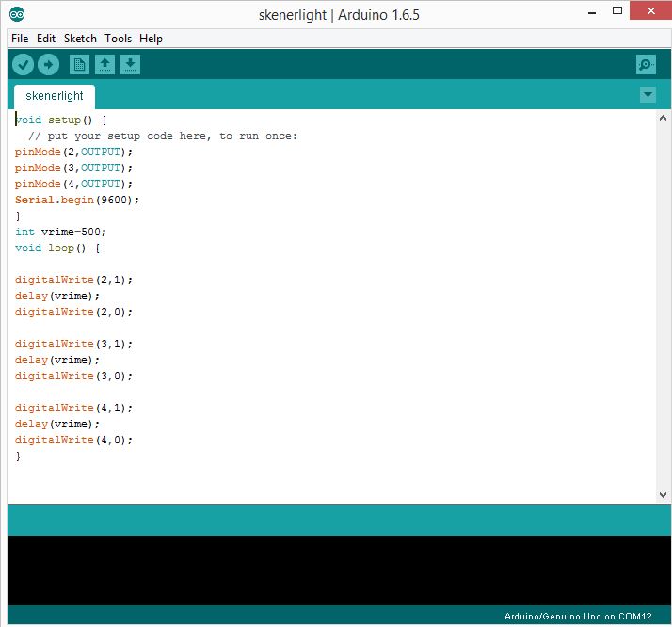Click the editor scrollbar down arrow

(663, 495)
